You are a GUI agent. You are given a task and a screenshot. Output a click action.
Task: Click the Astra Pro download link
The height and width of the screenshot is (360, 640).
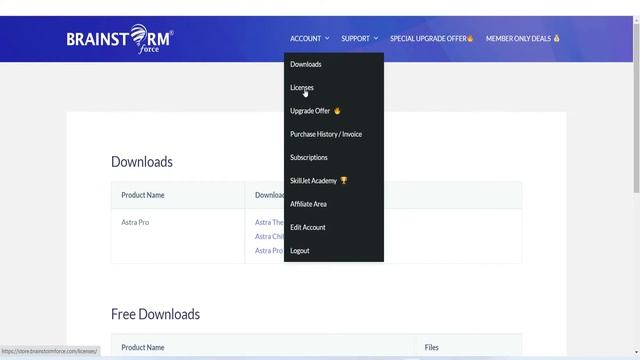269,251
